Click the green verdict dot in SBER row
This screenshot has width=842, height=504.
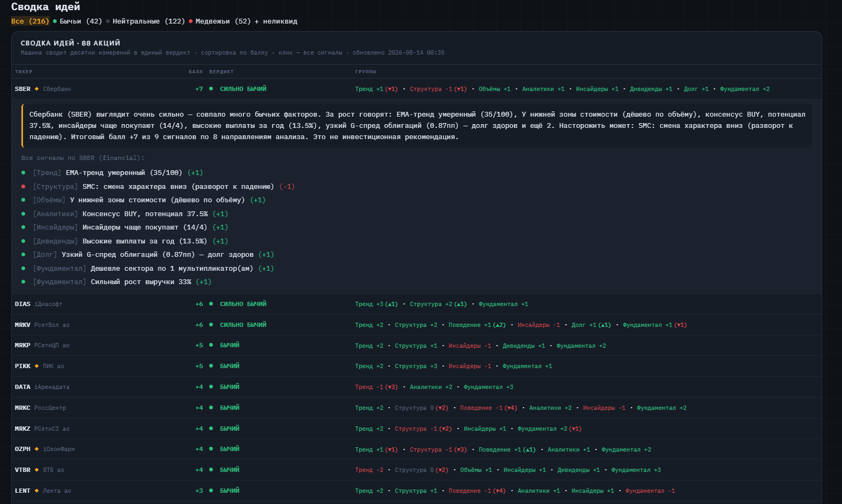(x=211, y=89)
